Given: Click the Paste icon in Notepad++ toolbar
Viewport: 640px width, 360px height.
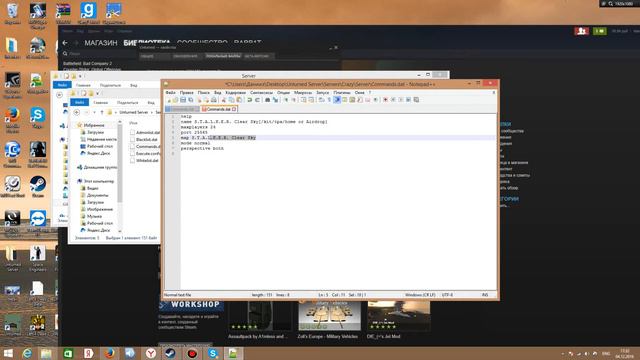Looking at the screenshot, I should click(x=239, y=100).
